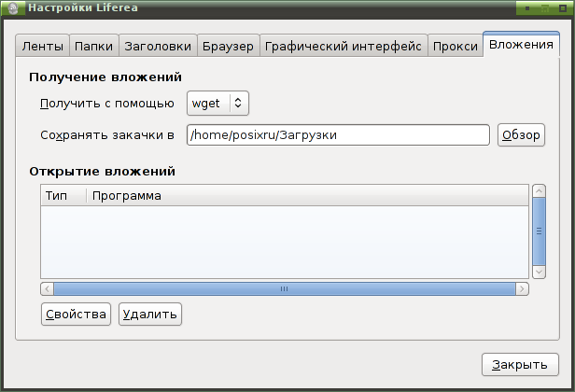
Task: Open the wget download tool dropdown
Action: click(217, 103)
